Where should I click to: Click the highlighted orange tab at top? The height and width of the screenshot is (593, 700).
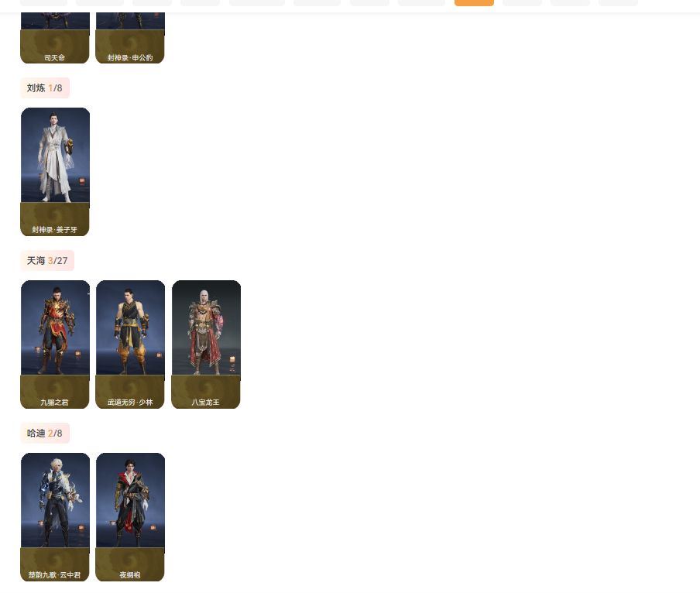coord(474,2)
